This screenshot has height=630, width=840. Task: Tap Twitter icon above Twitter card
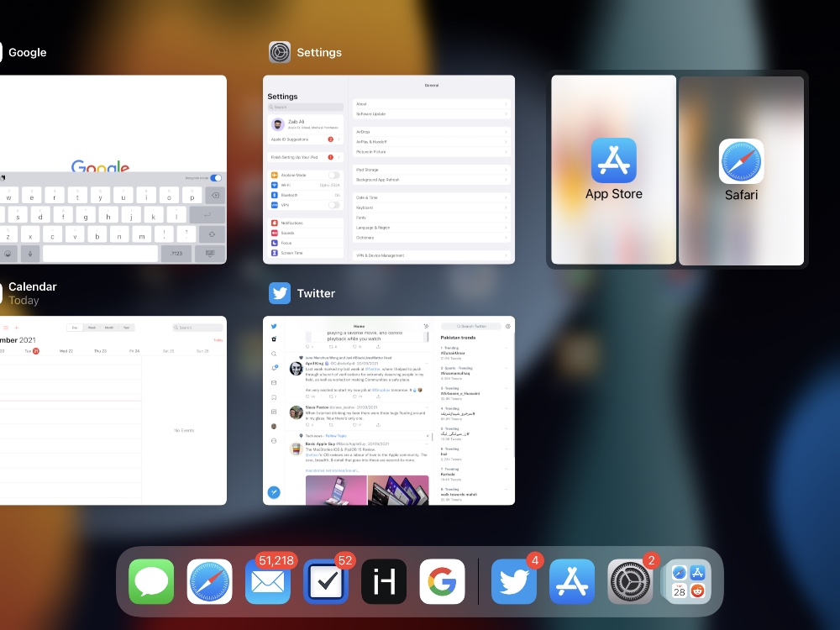coord(280,293)
